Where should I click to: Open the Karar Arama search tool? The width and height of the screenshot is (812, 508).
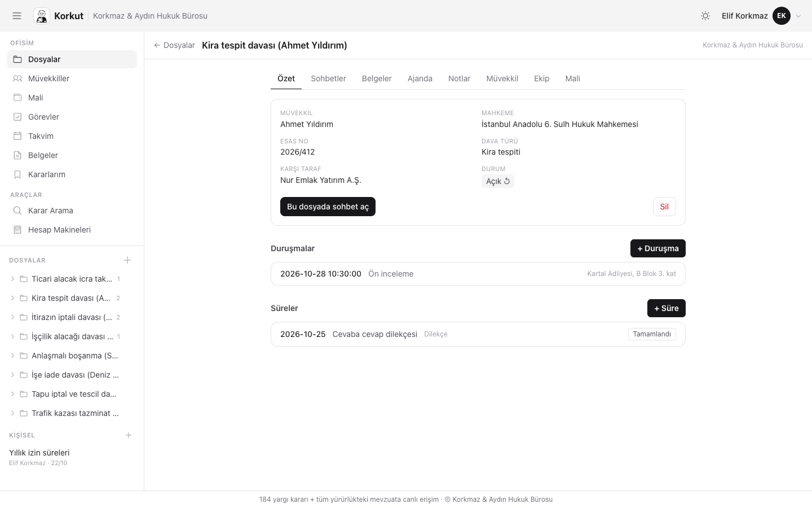pos(72,211)
